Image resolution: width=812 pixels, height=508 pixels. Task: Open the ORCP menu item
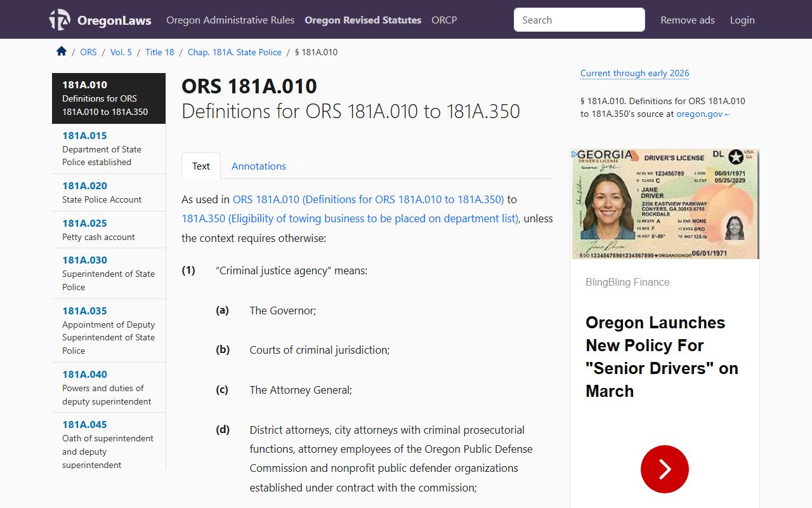coord(444,20)
